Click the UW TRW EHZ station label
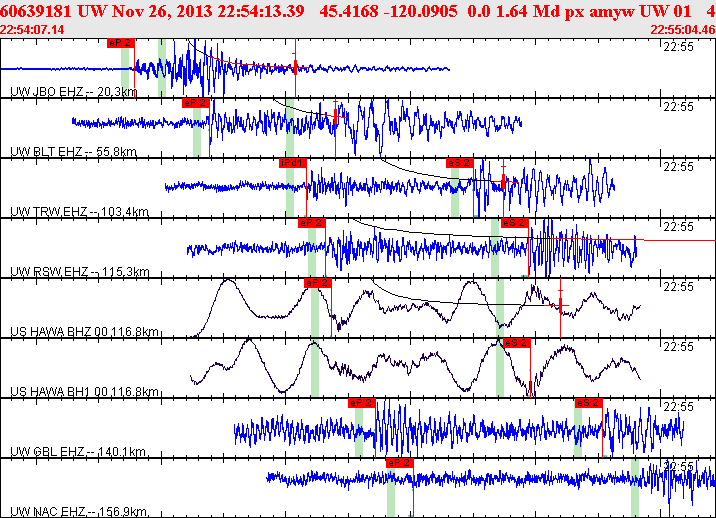The width and height of the screenshot is (716, 518). coord(79,211)
